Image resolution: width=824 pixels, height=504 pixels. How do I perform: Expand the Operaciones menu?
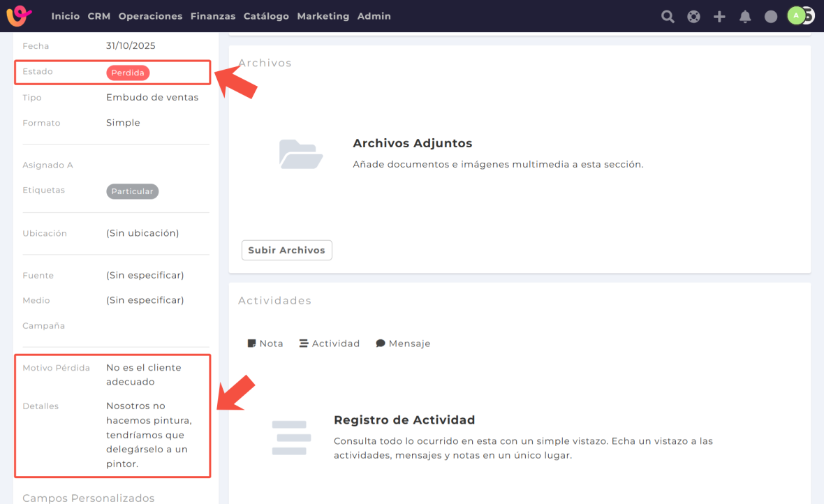pos(150,16)
